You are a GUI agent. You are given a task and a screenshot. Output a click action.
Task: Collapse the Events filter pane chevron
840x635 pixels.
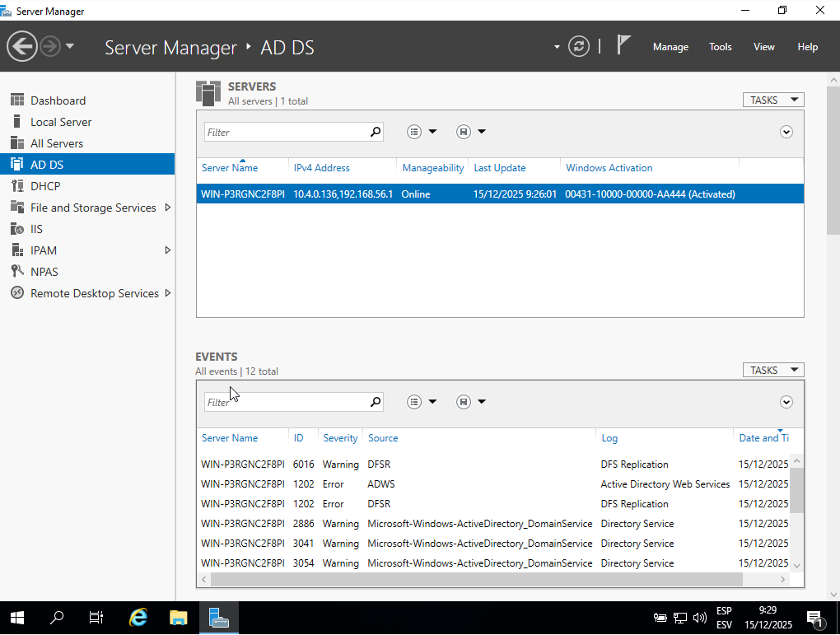pos(786,402)
